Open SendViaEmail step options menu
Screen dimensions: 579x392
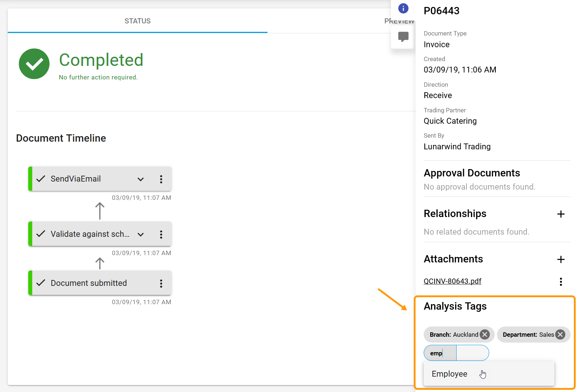pos(161,179)
